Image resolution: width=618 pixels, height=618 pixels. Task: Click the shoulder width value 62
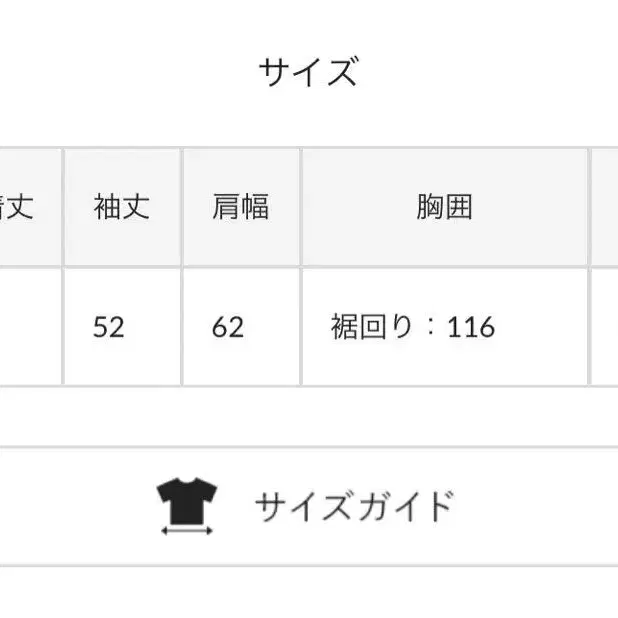coord(228,327)
